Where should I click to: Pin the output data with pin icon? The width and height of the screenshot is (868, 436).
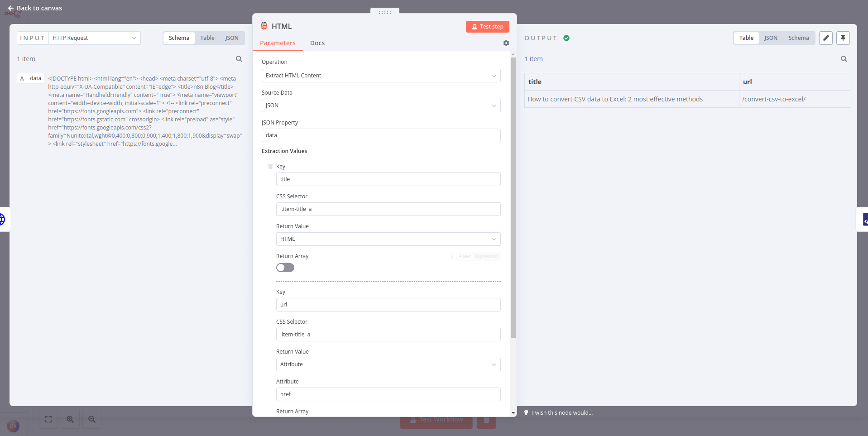click(843, 38)
